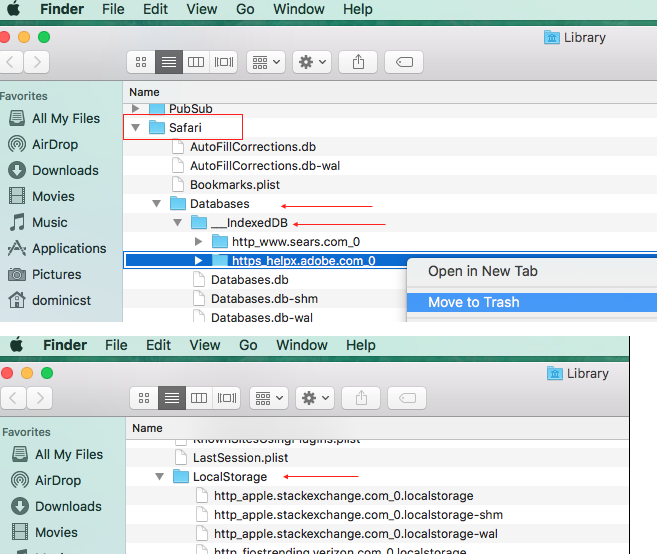Open action gear menu in top window
Viewport: 657px width, 554px height.
pyautogui.click(x=312, y=62)
